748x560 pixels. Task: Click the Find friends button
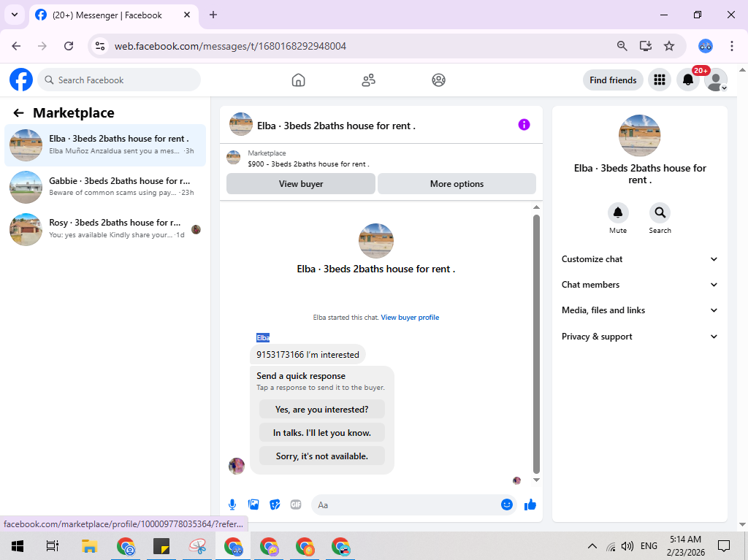click(x=613, y=80)
